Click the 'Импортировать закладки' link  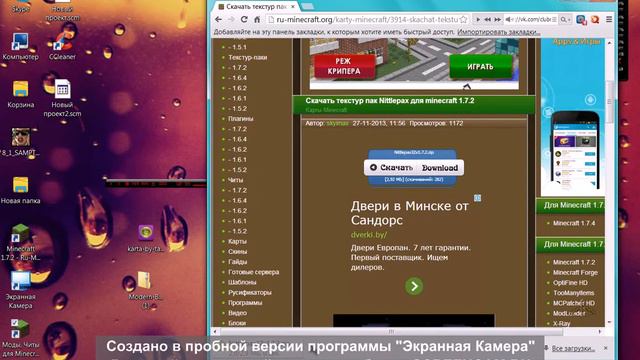[x=498, y=32]
